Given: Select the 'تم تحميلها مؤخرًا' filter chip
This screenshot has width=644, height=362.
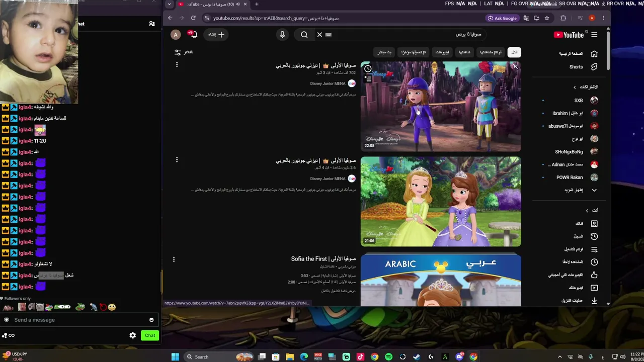Looking at the screenshot, I should coord(414,52).
